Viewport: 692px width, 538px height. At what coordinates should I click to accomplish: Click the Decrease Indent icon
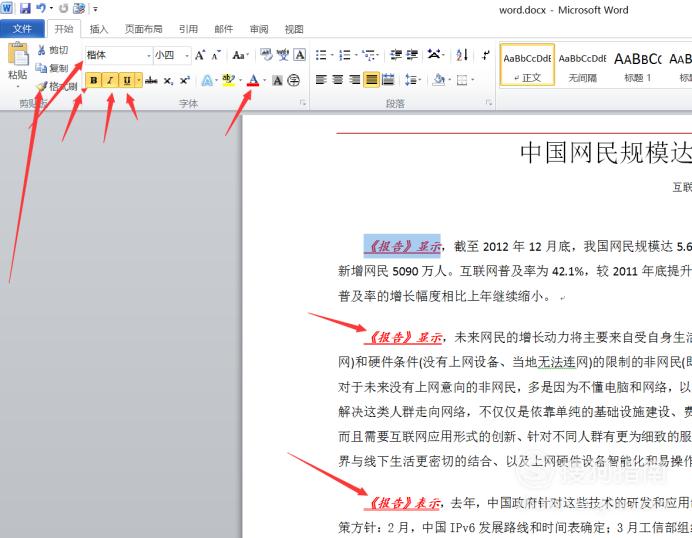[396, 55]
